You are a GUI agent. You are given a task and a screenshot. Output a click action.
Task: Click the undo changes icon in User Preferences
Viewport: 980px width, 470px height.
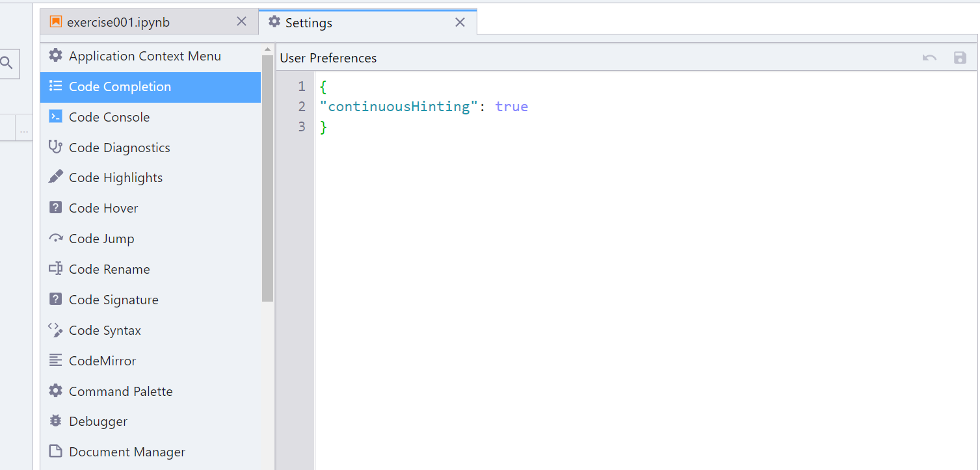pyautogui.click(x=929, y=57)
